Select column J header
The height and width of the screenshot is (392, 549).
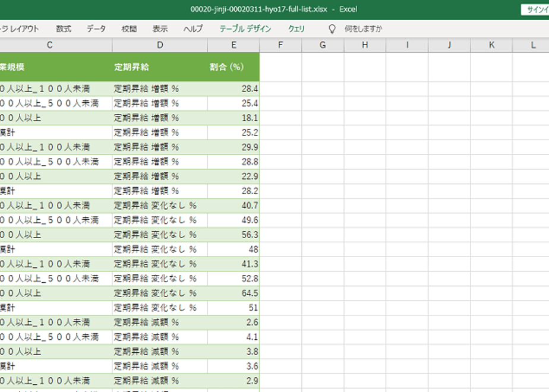click(x=449, y=45)
